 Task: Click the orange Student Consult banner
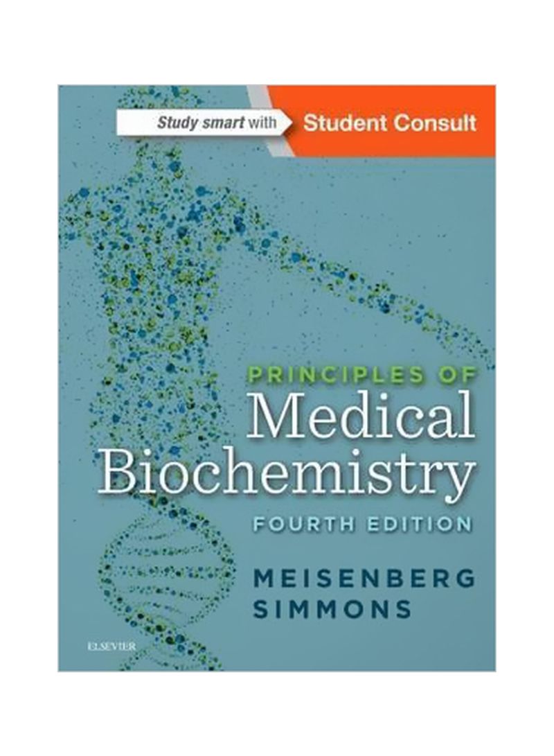pos(388,123)
